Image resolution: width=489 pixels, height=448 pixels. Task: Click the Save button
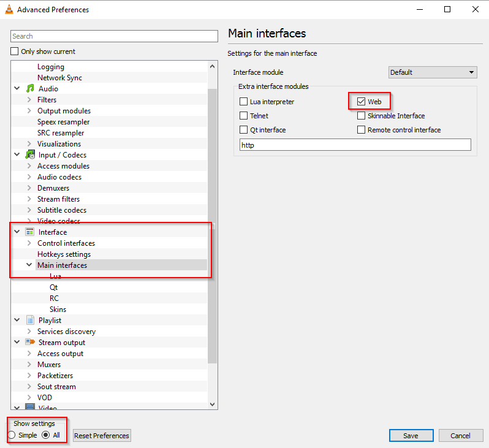click(411, 436)
